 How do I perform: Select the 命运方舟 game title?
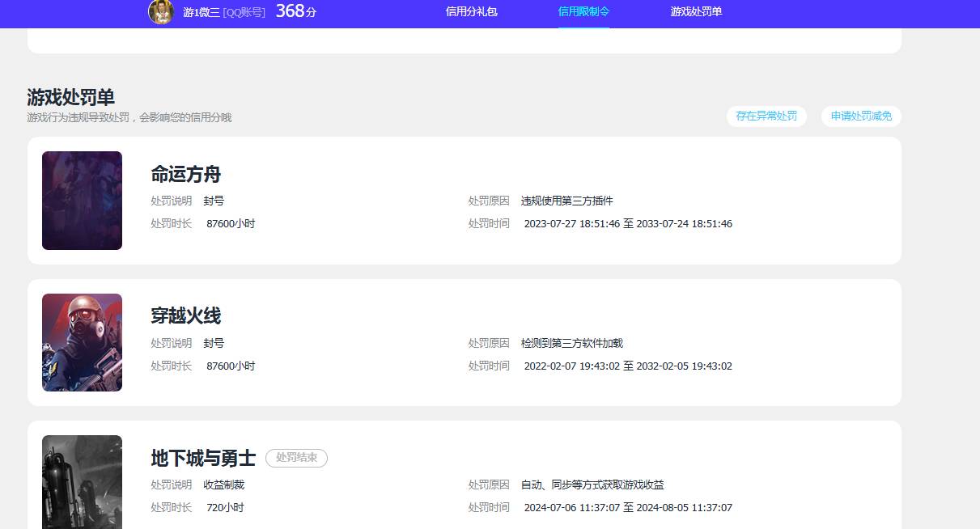point(185,174)
